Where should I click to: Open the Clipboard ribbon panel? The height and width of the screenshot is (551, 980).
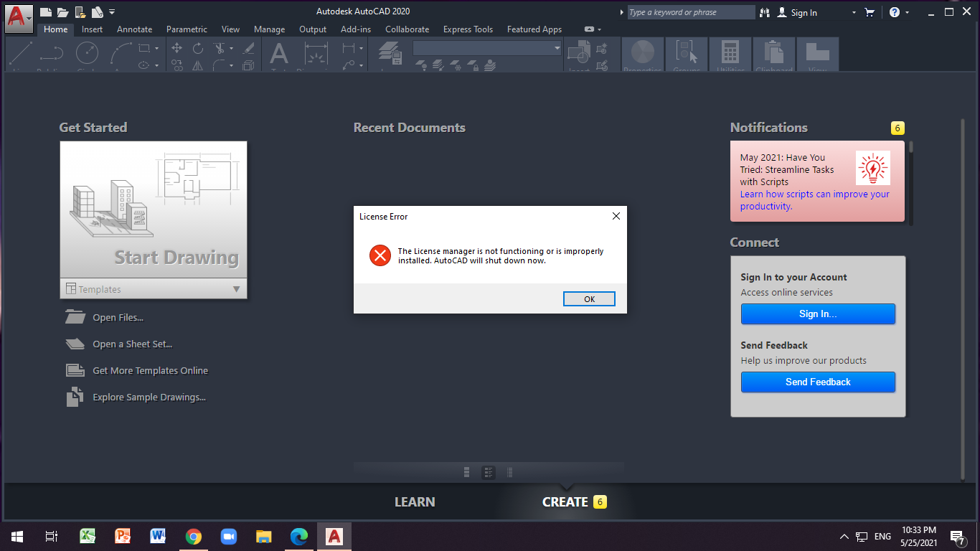(x=773, y=55)
